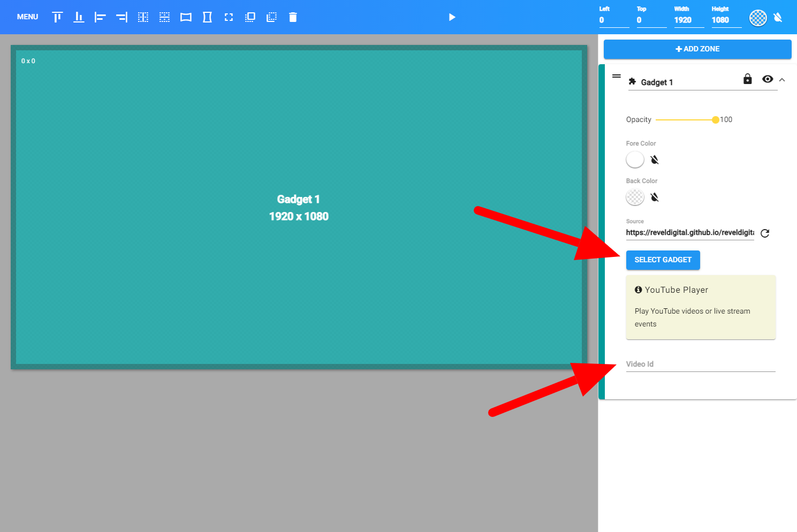Click the Add Zone button
The height and width of the screenshot is (532, 797).
(697, 49)
